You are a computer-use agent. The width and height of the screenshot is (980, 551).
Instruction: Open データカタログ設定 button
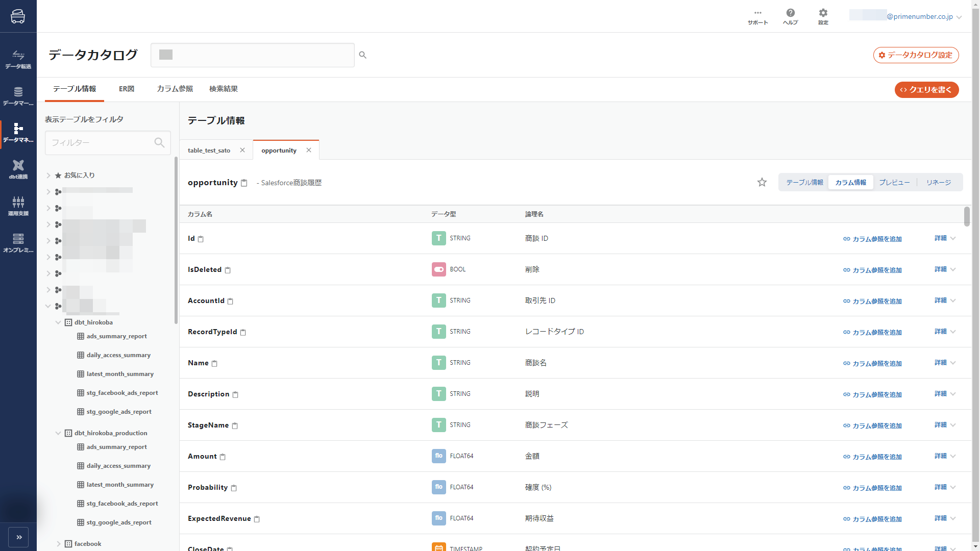point(916,55)
